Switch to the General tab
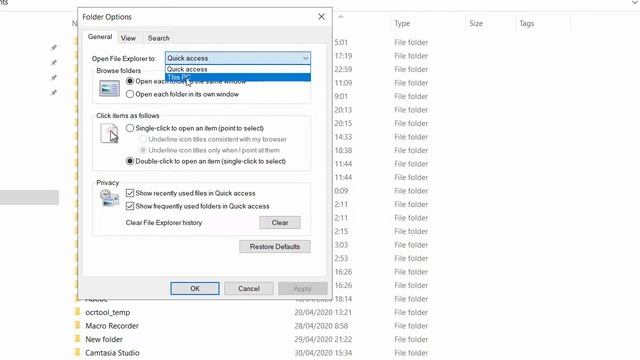Image resolution: width=640 pixels, height=360 pixels. tap(100, 37)
